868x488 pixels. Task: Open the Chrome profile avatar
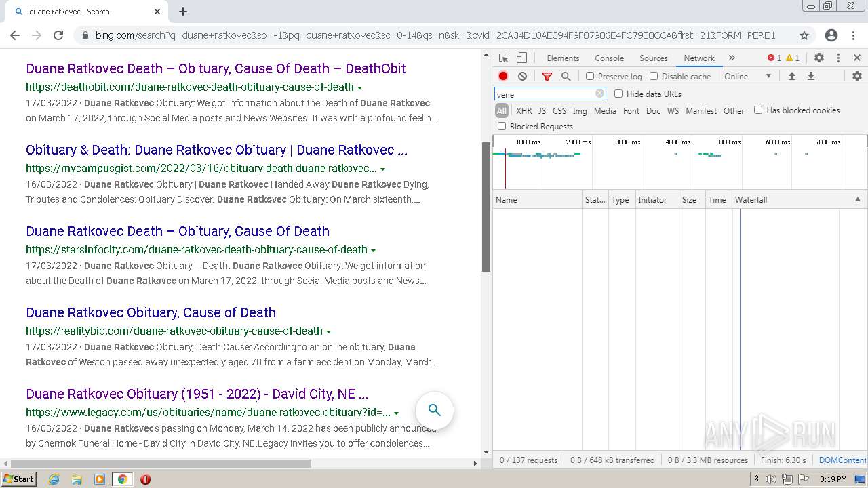pyautogui.click(x=831, y=35)
